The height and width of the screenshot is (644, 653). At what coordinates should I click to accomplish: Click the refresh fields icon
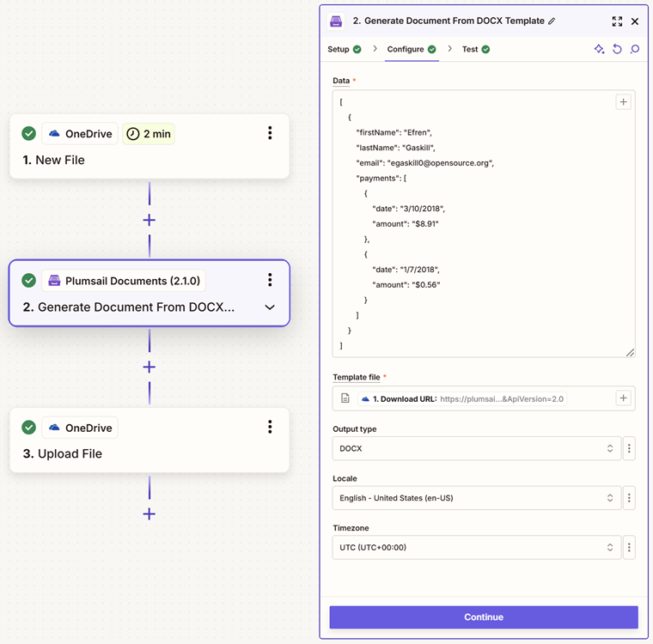617,49
